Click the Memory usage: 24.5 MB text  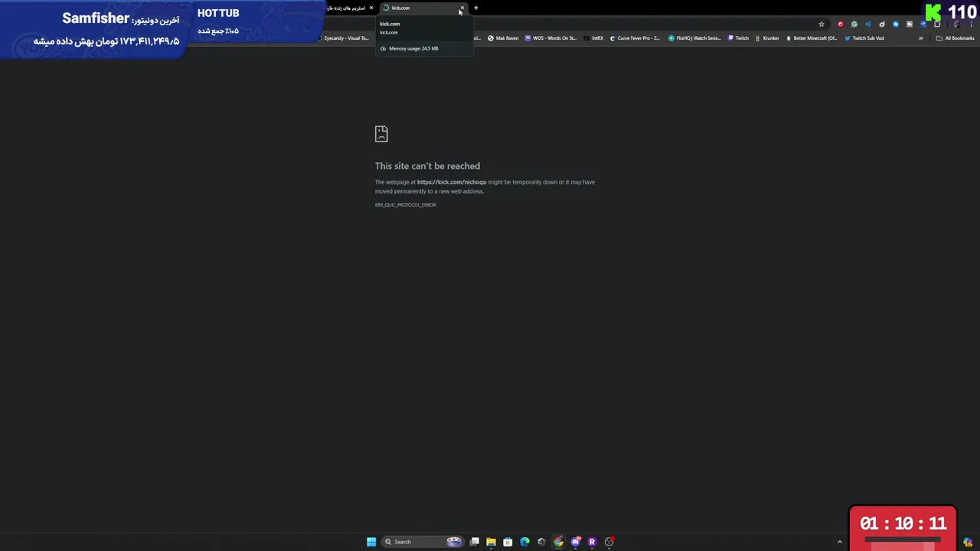(x=413, y=49)
